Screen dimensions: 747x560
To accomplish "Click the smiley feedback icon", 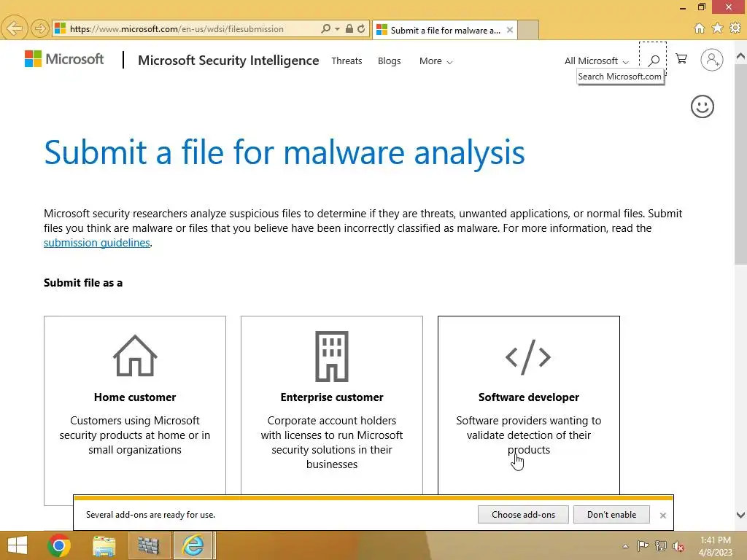I will tap(703, 106).
